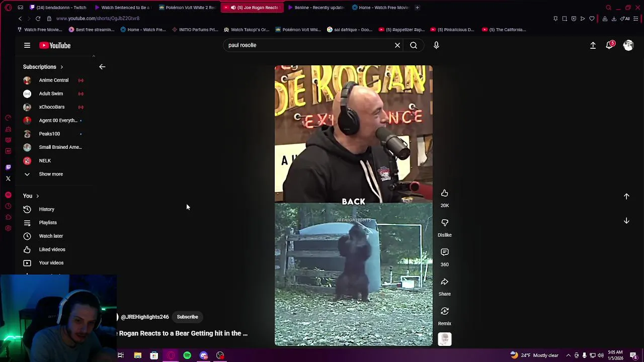
Task: Open Pinkalicious bookmark
Action: pyautogui.click(x=452, y=30)
